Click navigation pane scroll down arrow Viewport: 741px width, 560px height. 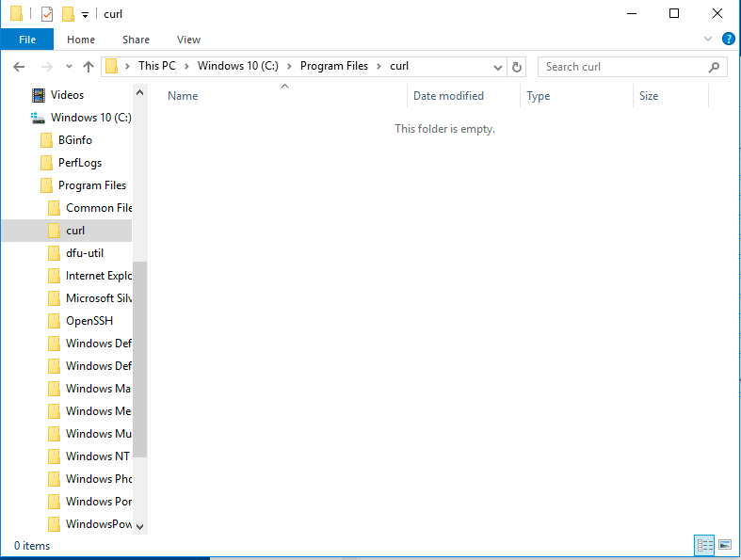(x=140, y=526)
